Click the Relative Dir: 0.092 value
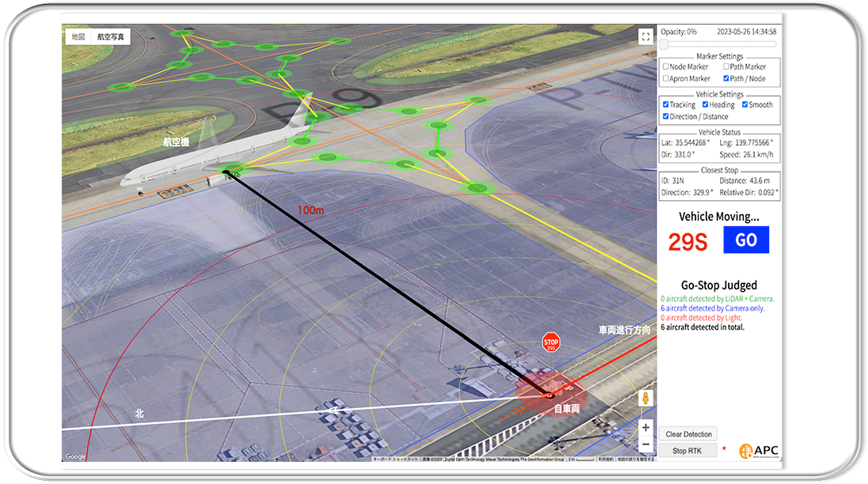This screenshot has height=484, width=868. coord(749,193)
